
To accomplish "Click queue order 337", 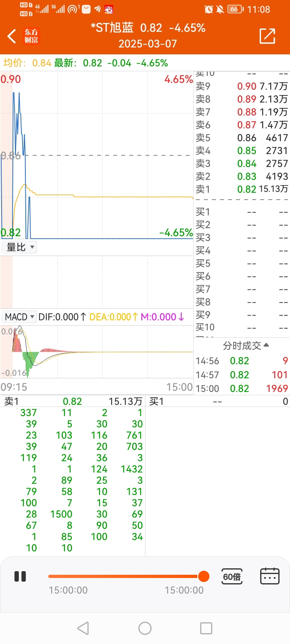I will coord(29,413).
